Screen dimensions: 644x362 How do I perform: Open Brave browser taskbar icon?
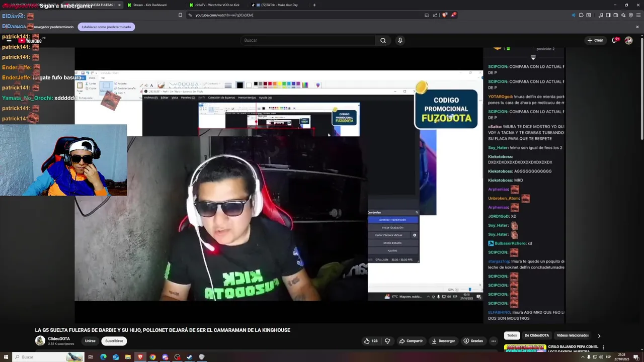coord(140,357)
